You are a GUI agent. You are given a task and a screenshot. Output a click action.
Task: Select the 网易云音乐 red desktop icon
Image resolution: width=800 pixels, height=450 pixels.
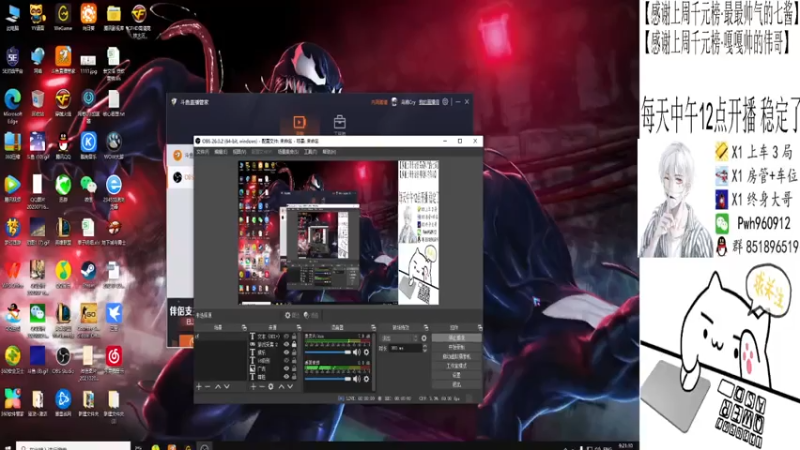click(113, 360)
